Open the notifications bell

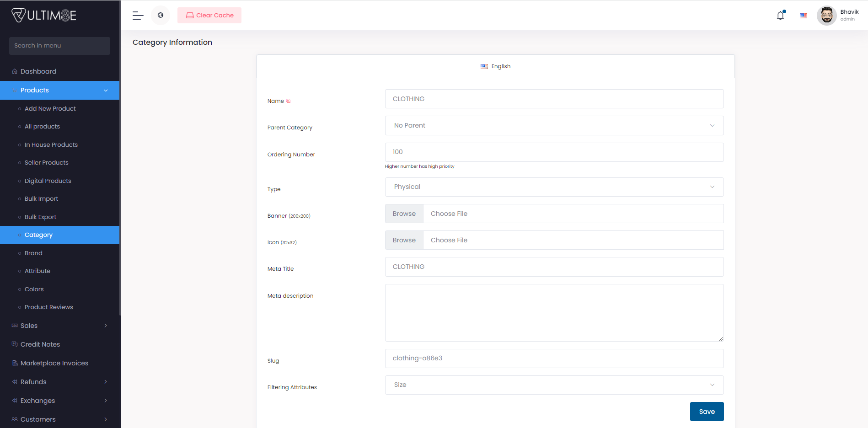click(x=780, y=16)
